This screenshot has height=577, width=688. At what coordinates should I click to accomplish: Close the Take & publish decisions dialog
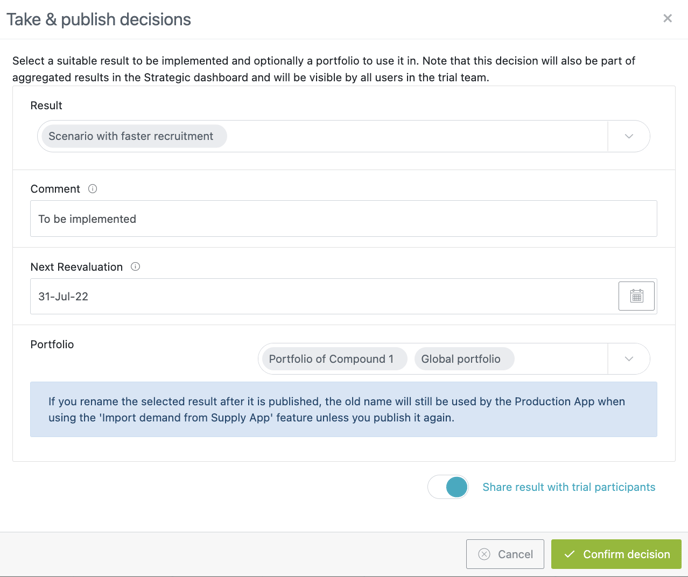pyautogui.click(x=667, y=18)
